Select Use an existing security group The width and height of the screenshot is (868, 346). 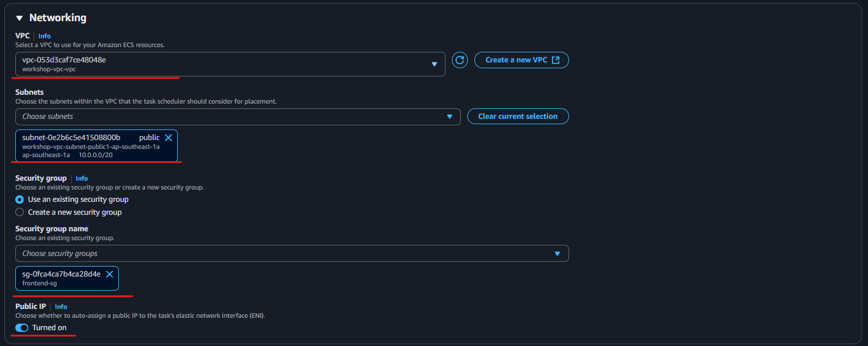pos(19,199)
